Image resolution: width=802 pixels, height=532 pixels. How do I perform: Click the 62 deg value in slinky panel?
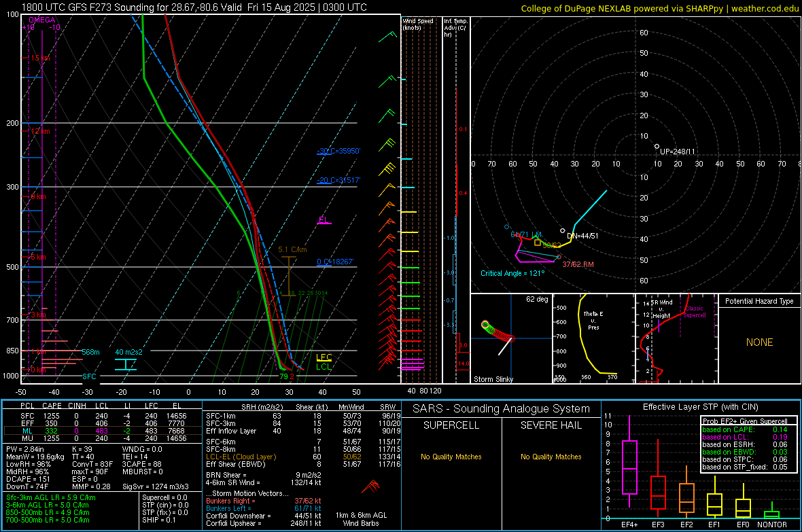click(x=537, y=299)
